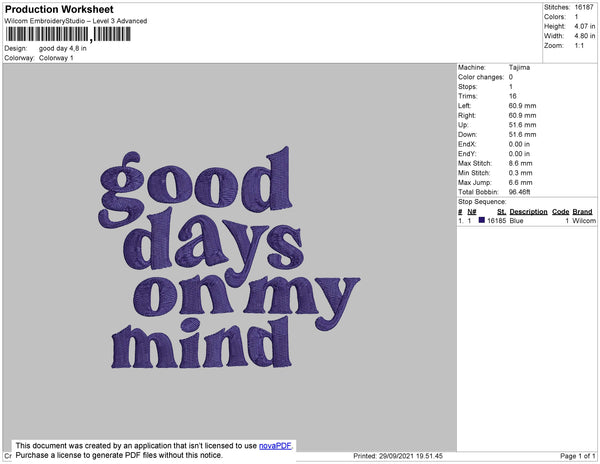
Task: Click the 'Up:' label row
Action: (x=497, y=125)
